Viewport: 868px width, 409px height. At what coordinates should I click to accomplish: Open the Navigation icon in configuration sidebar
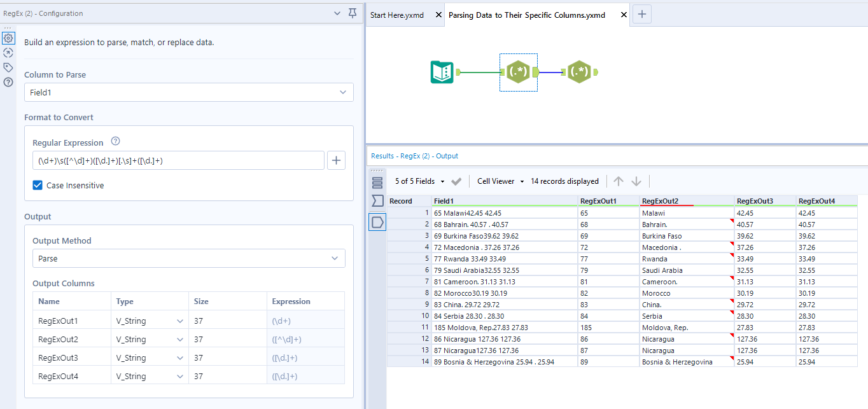pyautogui.click(x=8, y=53)
